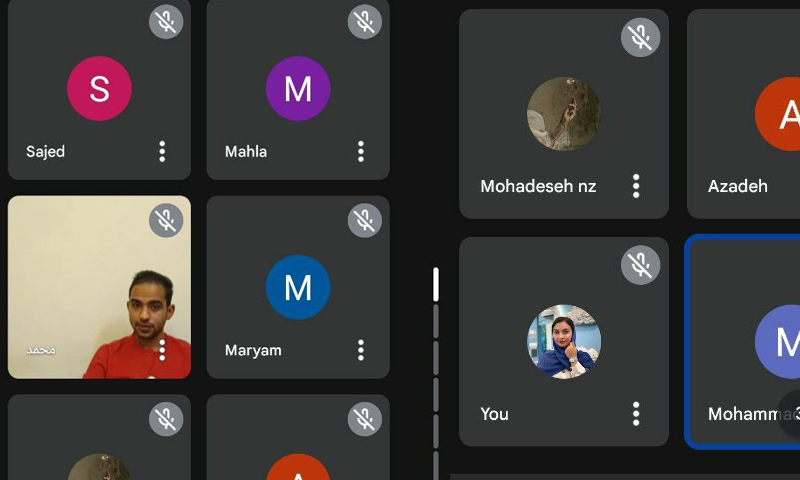Open three-dot menu on red-shirt video tile
Viewport: 800px width, 480px height.
tap(162, 350)
